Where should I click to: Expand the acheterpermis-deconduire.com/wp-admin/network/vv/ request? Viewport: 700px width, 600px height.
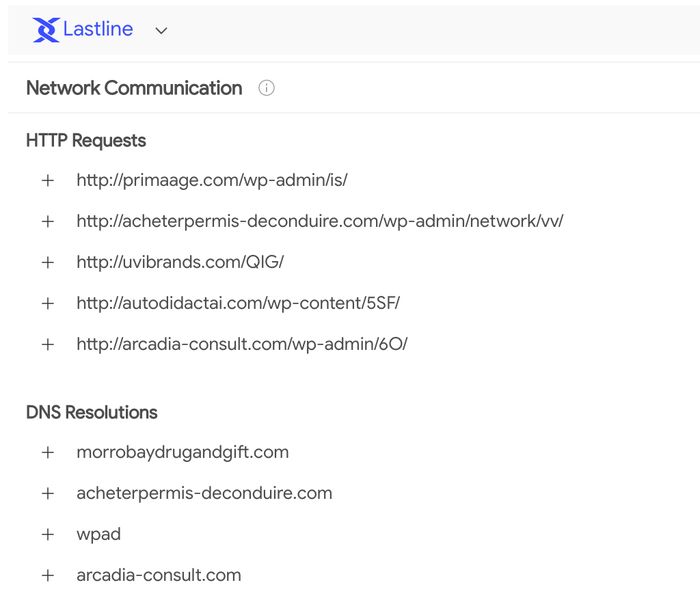click(x=48, y=221)
